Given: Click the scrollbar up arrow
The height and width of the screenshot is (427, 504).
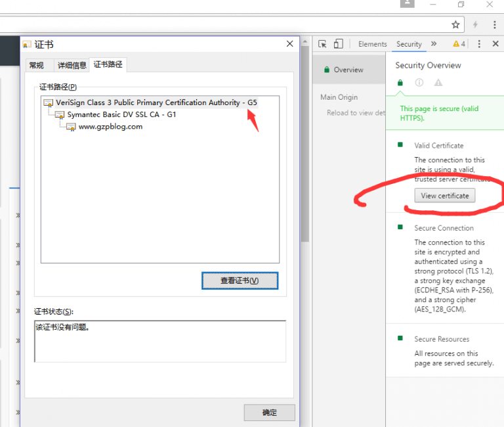Looking at the screenshot, I should (x=305, y=41).
